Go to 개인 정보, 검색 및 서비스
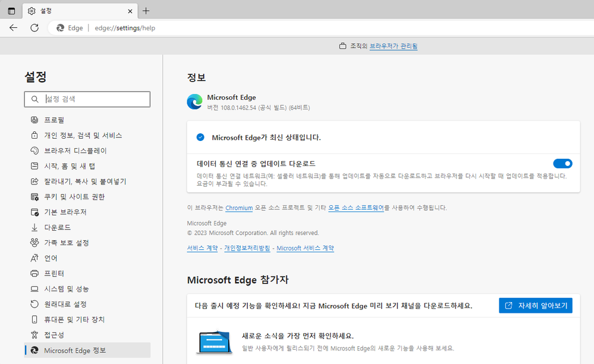594x364 pixels. (x=83, y=136)
